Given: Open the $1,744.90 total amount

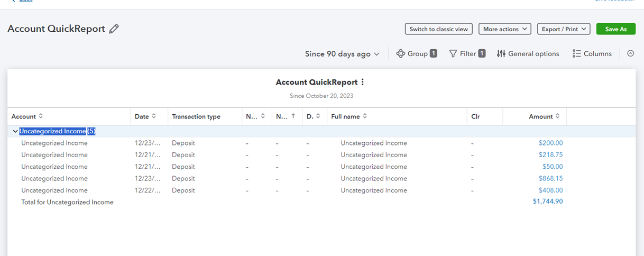Looking at the screenshot, I should 548,202.
